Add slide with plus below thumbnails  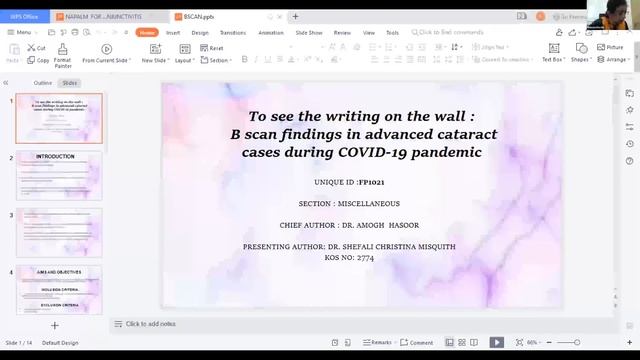55,325
